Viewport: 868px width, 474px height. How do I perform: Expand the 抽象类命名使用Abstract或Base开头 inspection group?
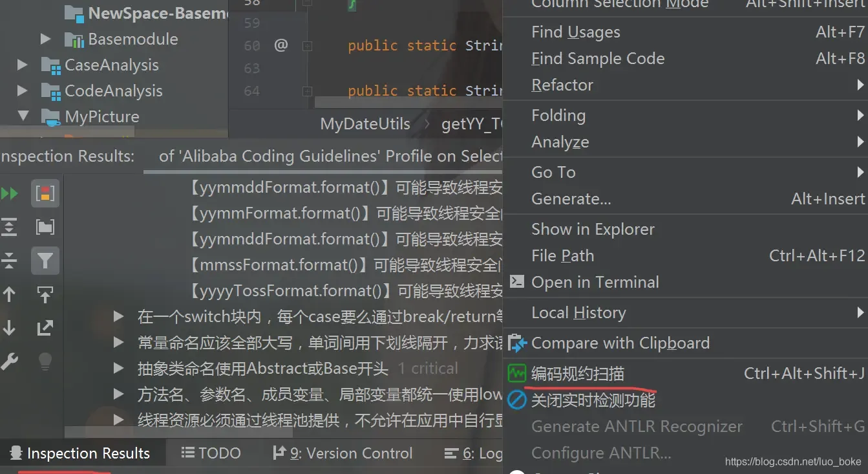click(x=118, y=369)
